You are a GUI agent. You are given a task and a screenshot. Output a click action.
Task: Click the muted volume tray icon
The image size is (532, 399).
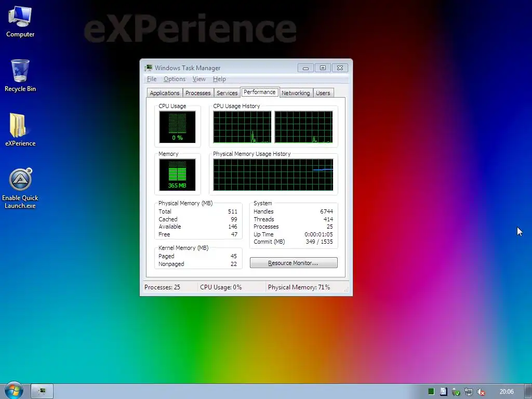(x=481, y=392)
